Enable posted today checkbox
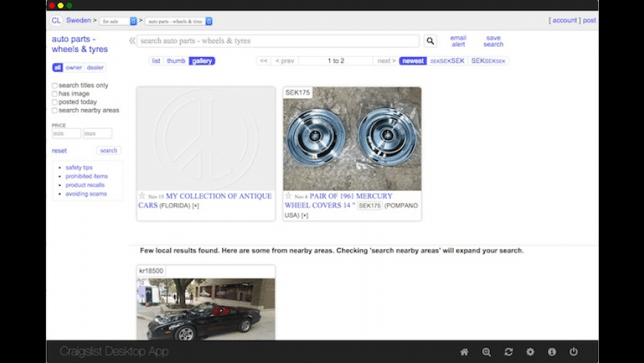644x363 pixels. click(x=54, y=102)
